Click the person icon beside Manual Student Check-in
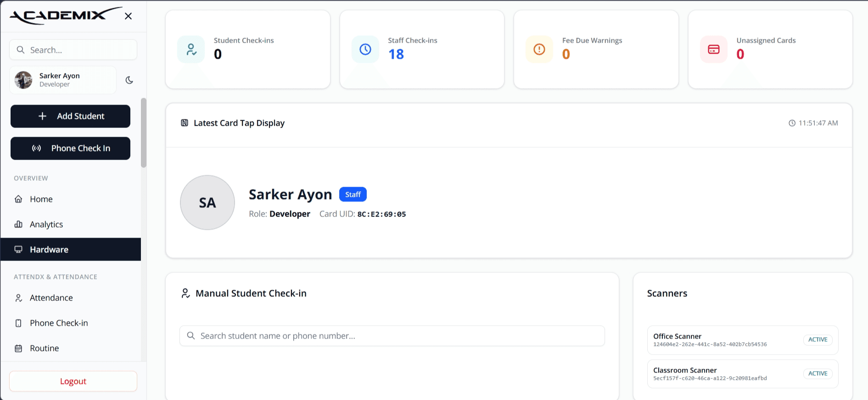Viewport: 868px width, 400px height. click(x=185, y=293)
